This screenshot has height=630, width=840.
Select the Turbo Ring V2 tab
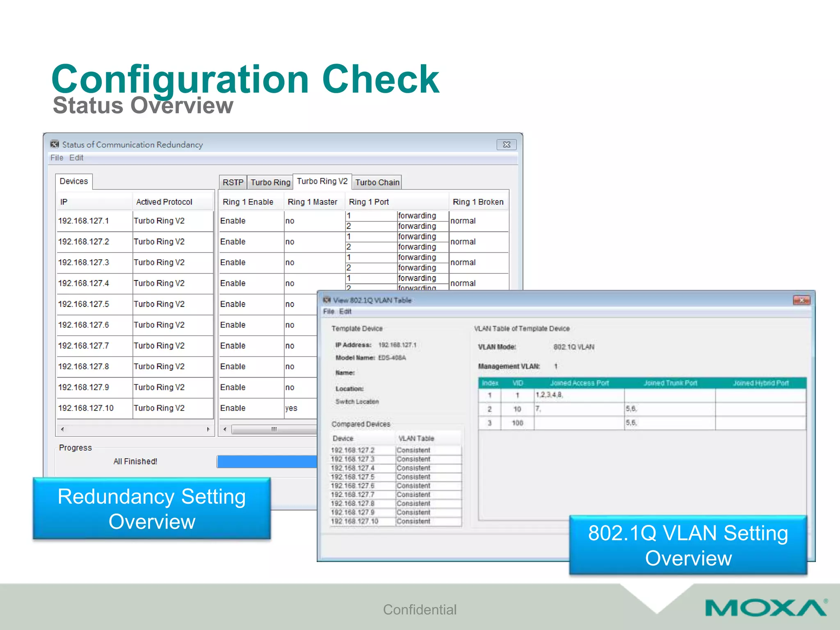click(x=322, y=181)
